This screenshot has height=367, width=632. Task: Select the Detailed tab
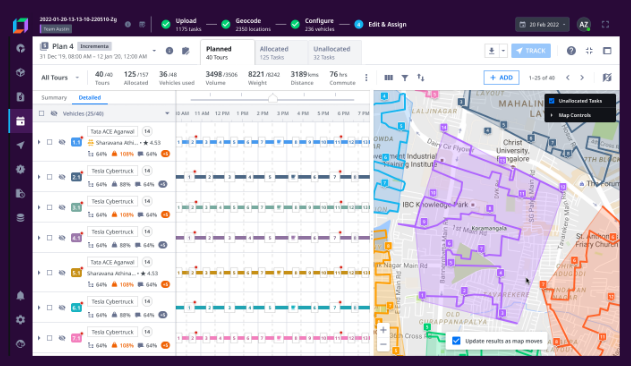click(x=90, y=97)
